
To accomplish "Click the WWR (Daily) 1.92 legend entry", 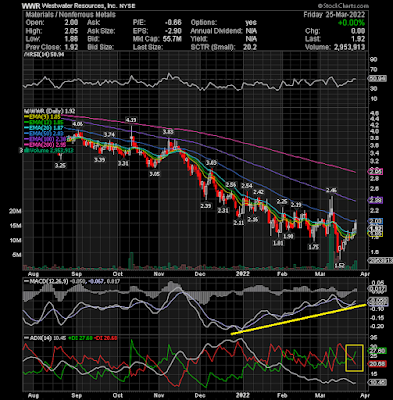I will point(50,111).
